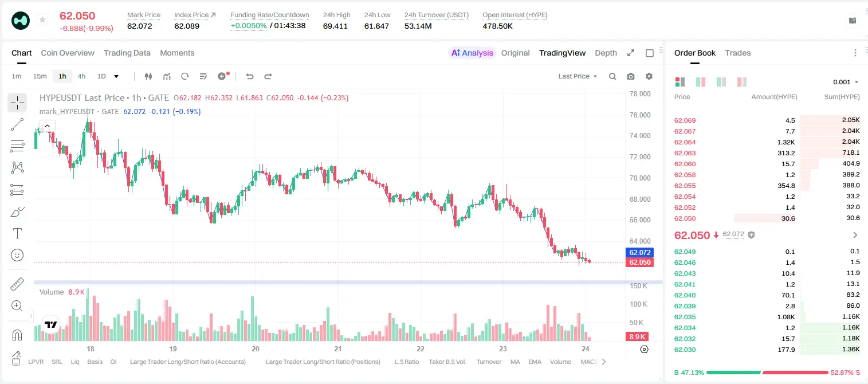Select the text annotation tool

(17, 233)
